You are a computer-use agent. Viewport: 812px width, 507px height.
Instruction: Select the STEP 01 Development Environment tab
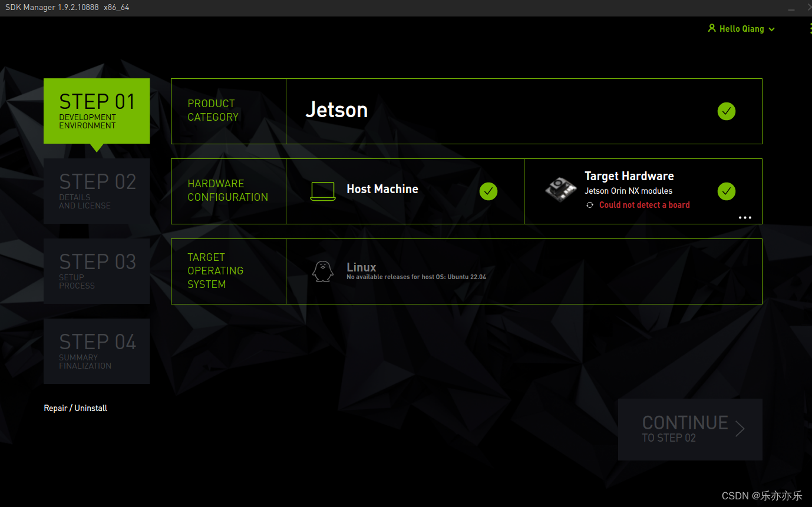(97, 111)
